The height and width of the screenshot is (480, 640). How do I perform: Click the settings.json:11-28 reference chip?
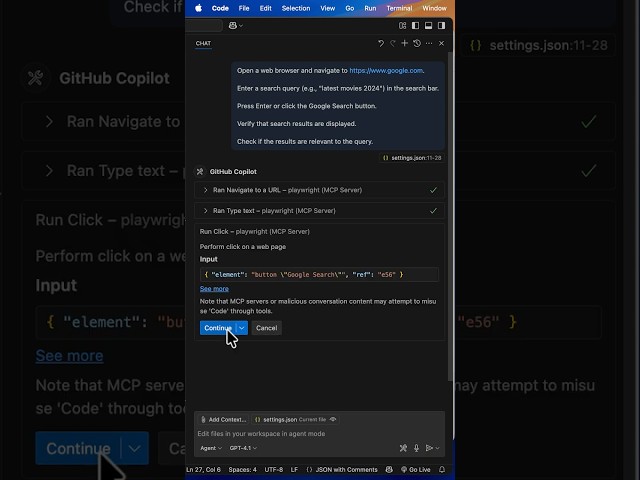coord(412,158)
